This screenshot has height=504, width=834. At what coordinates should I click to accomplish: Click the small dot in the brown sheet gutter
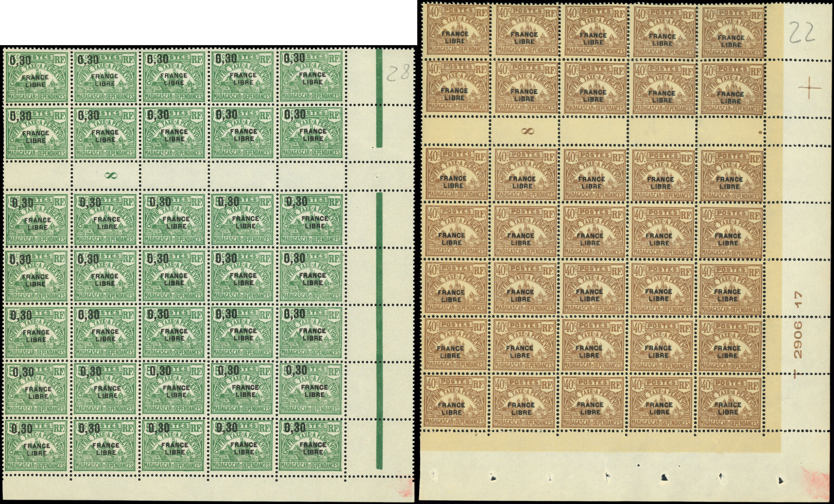click(x=761, y=132)
